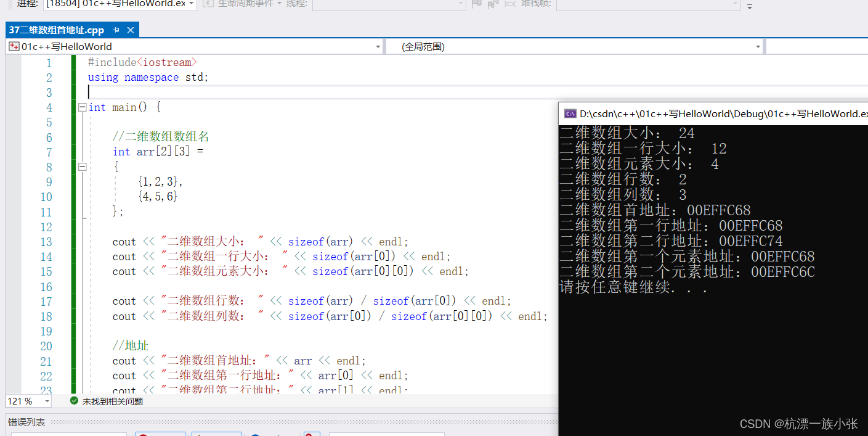Click console output 二维数组一行大小： 12
868x436 pixels.
[x=643, y=149]
